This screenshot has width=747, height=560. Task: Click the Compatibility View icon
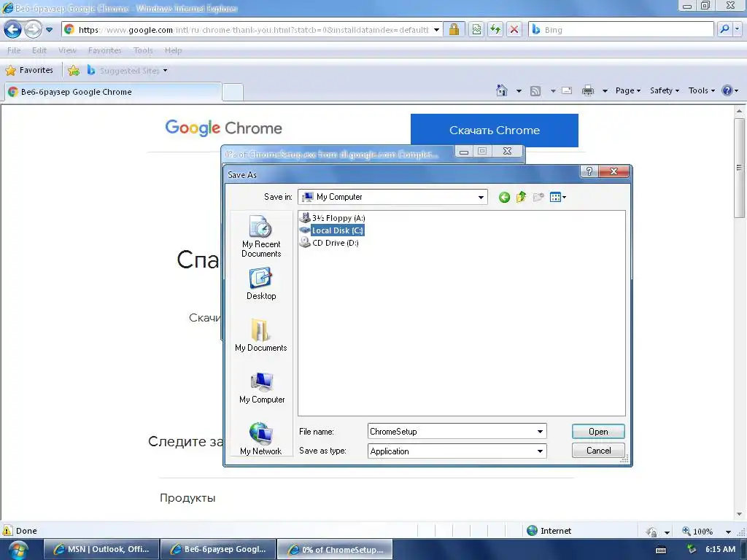476,29
